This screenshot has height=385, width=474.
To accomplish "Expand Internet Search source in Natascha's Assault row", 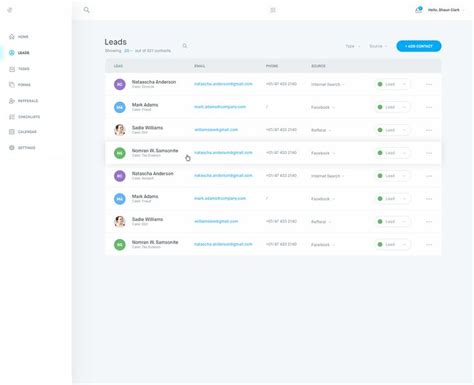I will (x=327, y=176).
